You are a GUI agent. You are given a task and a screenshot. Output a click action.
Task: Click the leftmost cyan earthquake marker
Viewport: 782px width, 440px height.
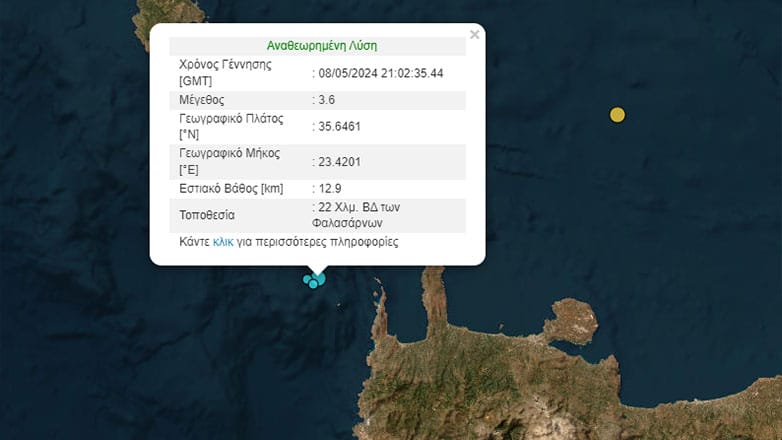click(x=307, y=279)
